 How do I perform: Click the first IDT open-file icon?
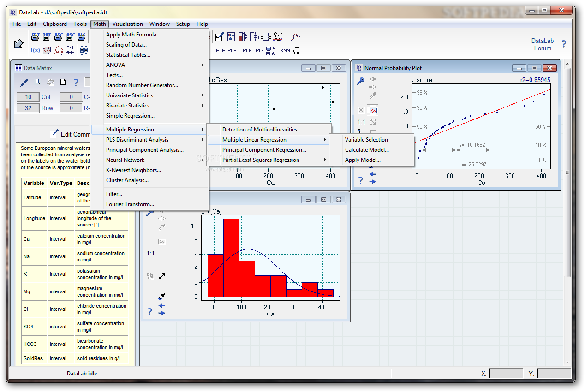point(35,36)
